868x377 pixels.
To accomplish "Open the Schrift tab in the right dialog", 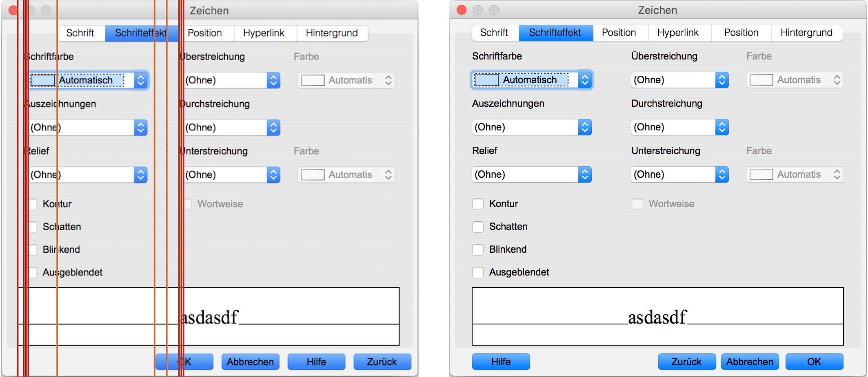I will click(494, 33).
